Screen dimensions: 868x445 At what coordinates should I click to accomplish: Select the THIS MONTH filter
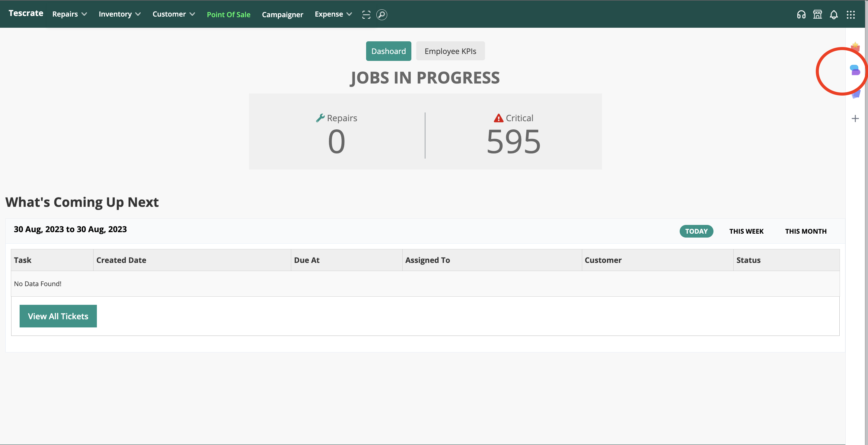pyautogui.click(x=806, y=231)
